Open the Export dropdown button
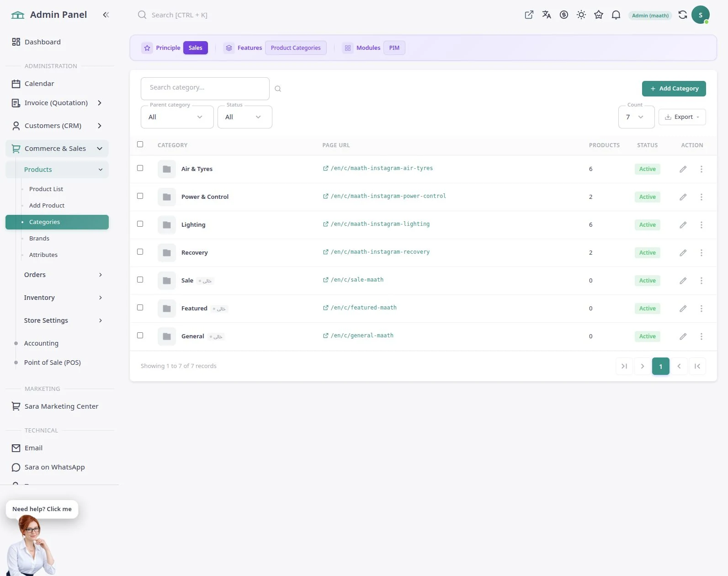The width and height of the screenshot is (728, 576). [682, 117]
